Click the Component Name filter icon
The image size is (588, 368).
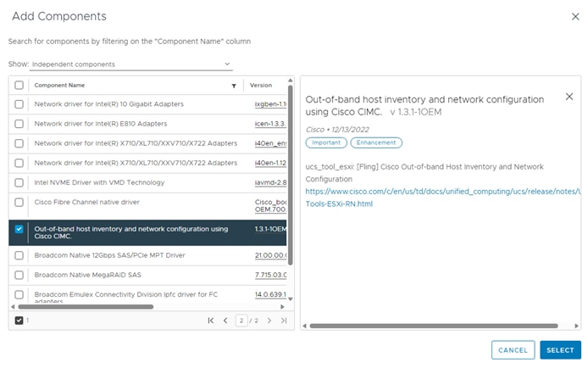(x=234, y=86)
